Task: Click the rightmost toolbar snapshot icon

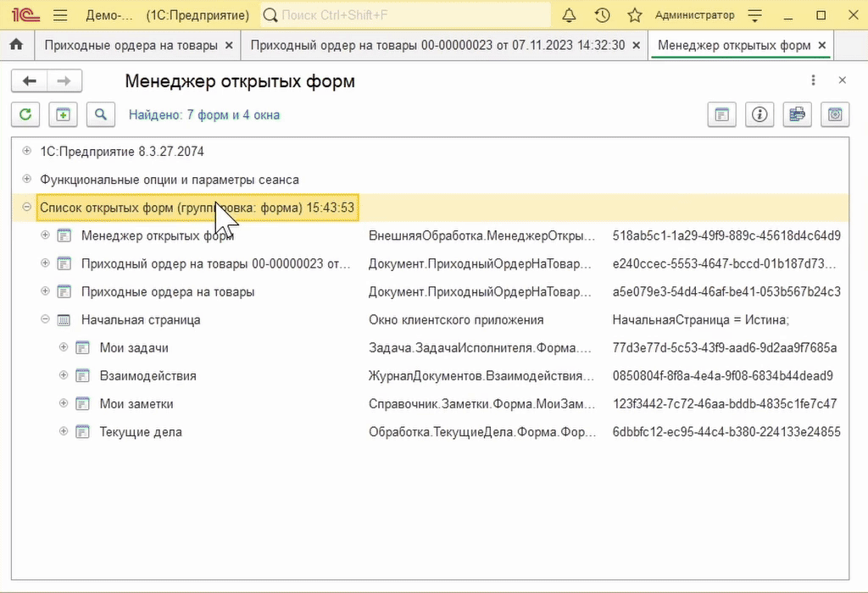Action: click(835, 114)
